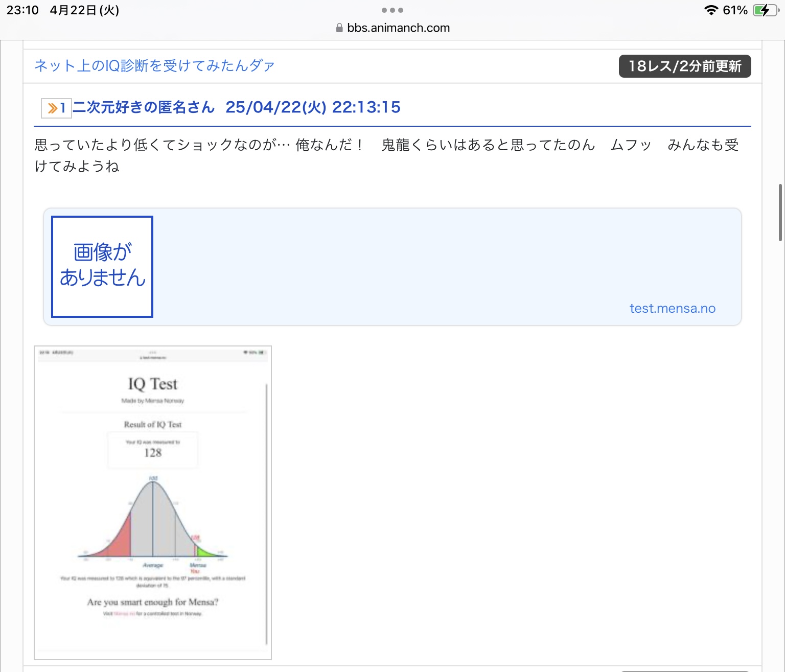Tap the 61% battery percentage
This screenshot has width=785, height=672.
(735, 10)
